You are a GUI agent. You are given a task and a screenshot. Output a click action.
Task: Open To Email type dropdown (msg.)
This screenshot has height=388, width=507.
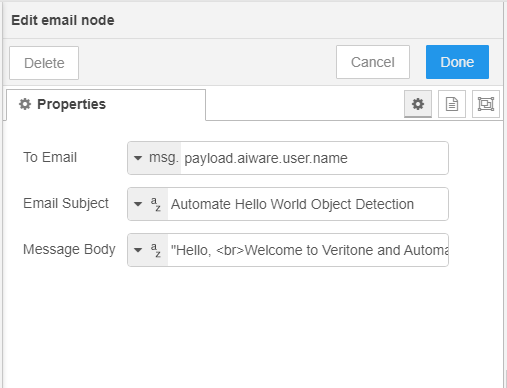point(155,158)
